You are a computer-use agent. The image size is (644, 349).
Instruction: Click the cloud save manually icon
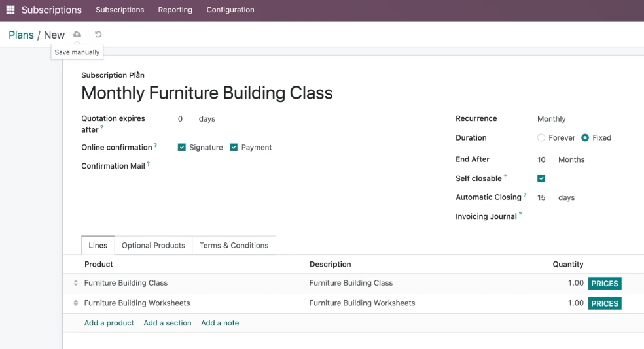77,35
